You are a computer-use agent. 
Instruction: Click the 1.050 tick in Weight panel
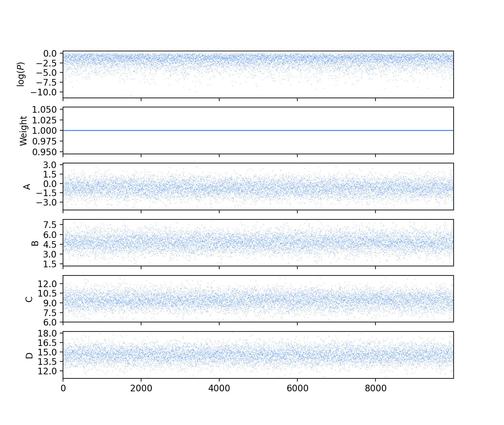coord(45,110)
